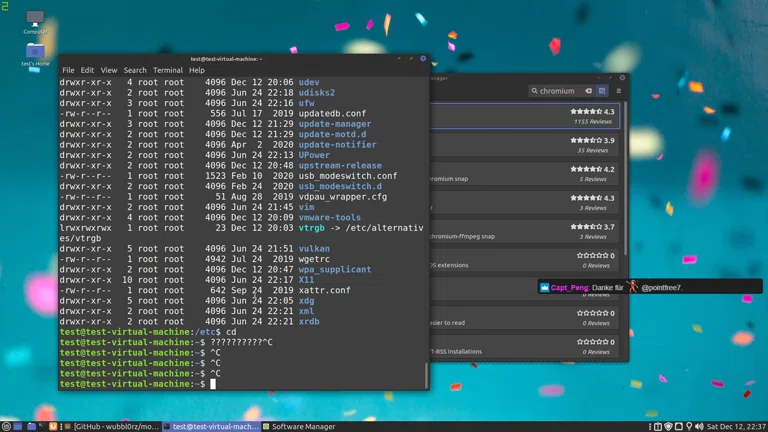The width and height of the screenshot is (768, 432).
Task: Open the Edit menu in terminal
Action: tap(87, 70)
